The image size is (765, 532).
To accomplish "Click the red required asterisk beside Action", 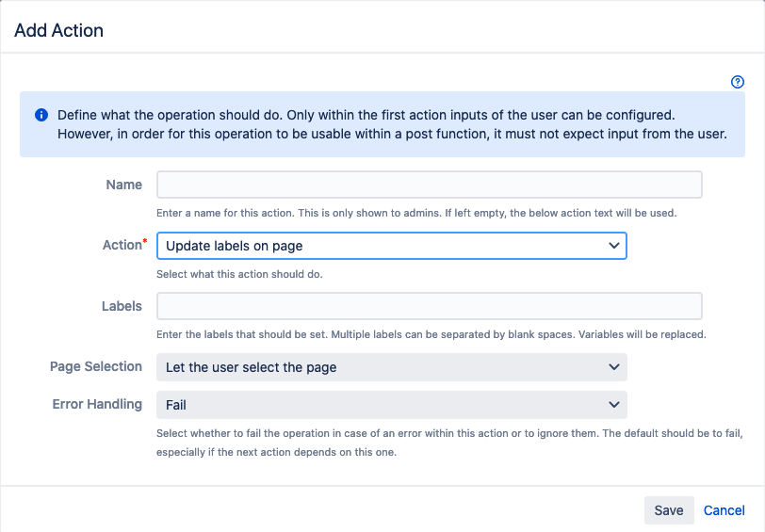I will (144, 243).
